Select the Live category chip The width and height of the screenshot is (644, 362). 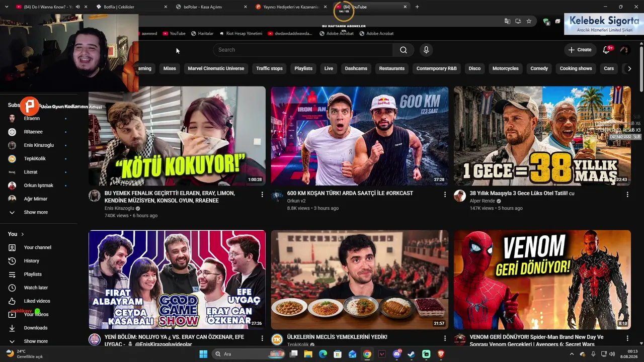pos(329,68)
